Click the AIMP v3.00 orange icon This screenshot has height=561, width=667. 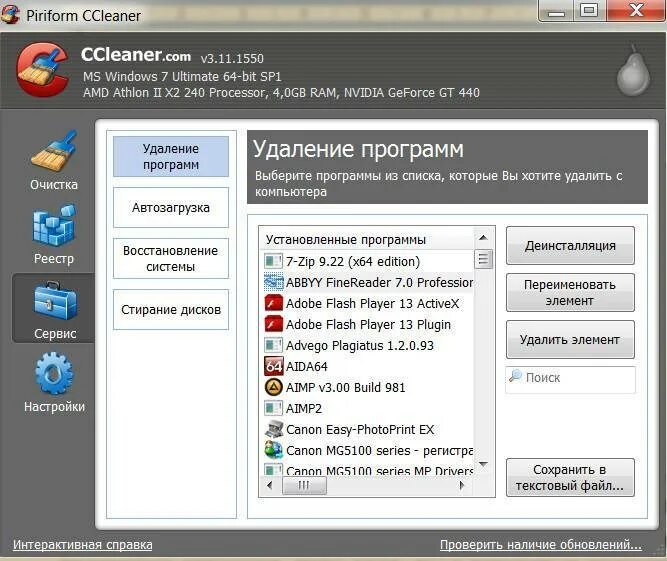pyautogui.click(x=274, y=387)
